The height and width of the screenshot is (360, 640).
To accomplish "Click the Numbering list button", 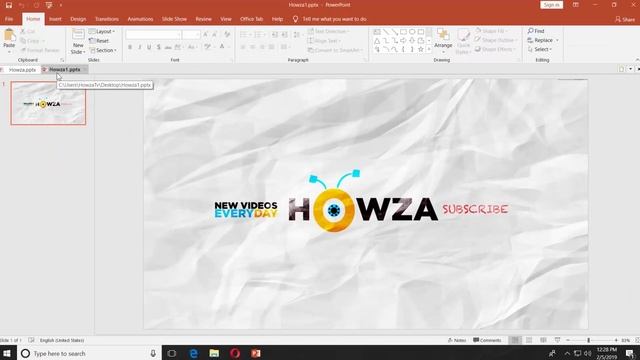I will click(259, 35).
